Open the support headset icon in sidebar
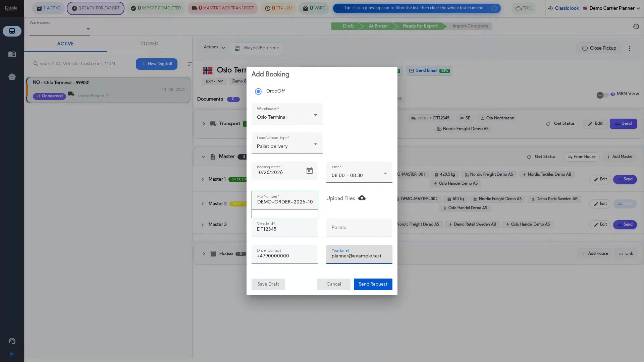The height and width of the screenshot is (362, 644). [x=12, y=341]
